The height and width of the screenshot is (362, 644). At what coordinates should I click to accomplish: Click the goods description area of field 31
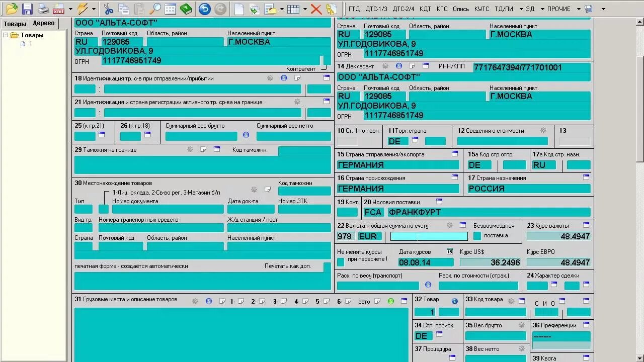point(242,334)
